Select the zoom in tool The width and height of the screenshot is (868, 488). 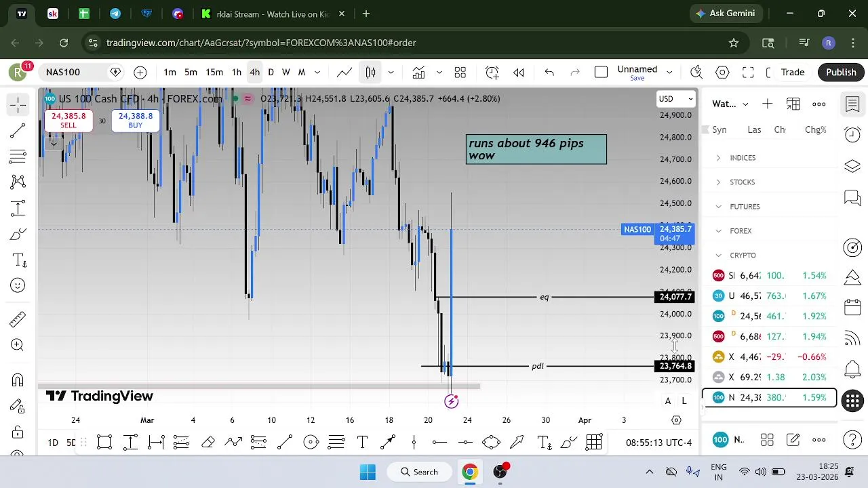(x=18, y=345)
